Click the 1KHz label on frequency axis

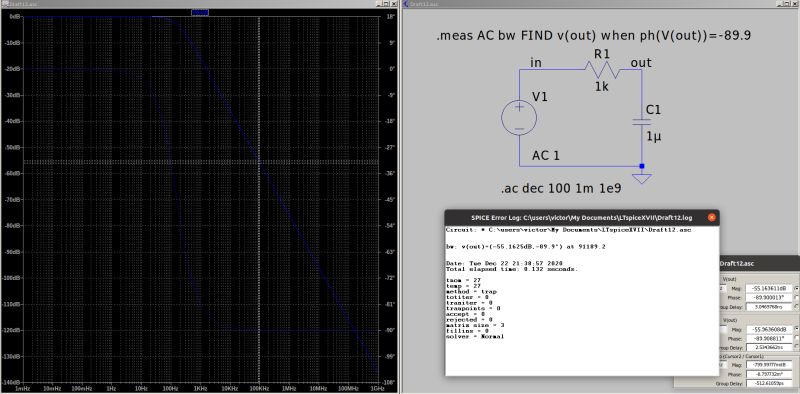coord(200,389)
